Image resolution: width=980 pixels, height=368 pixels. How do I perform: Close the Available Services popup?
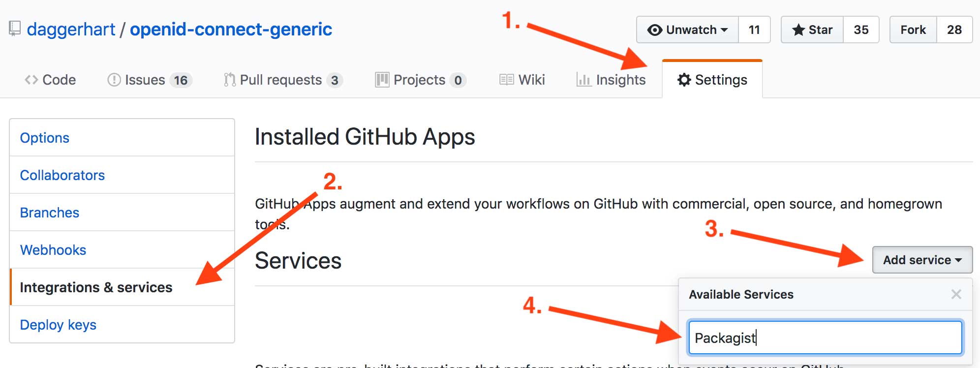(x=956, y=294)
